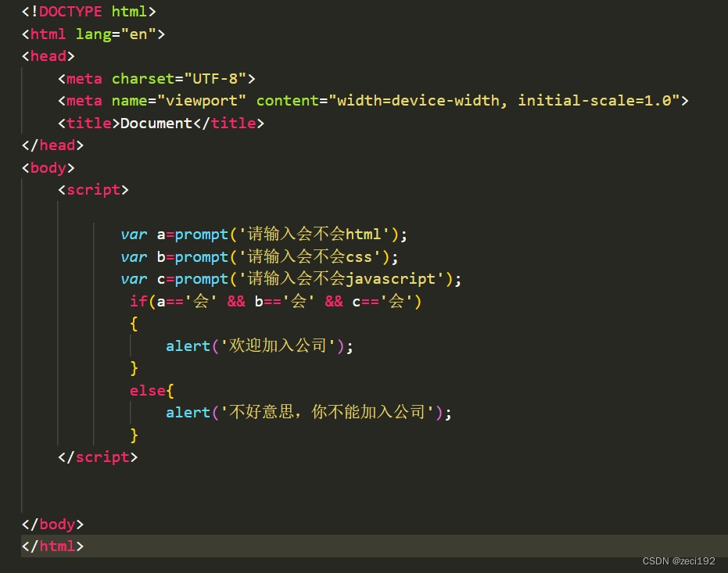Screen dimensions: 728x573
Task: Click the opening <script> tag
Action: click(93, 190)
